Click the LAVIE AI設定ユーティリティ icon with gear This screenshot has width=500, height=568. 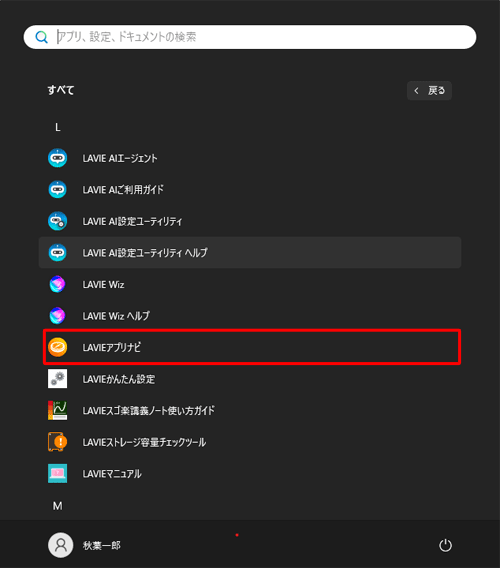pos(58,221)
